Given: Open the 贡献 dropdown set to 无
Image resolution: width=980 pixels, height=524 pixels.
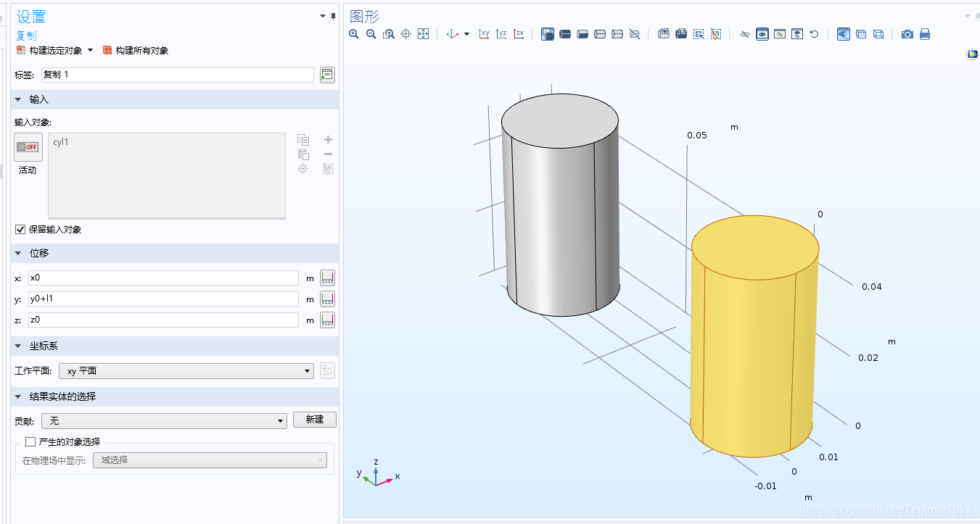Looking at the screenshot, I should tap(164, 421).
